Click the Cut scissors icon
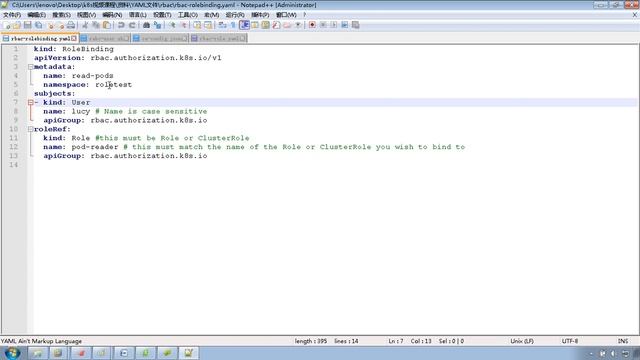 pos(85,25)
